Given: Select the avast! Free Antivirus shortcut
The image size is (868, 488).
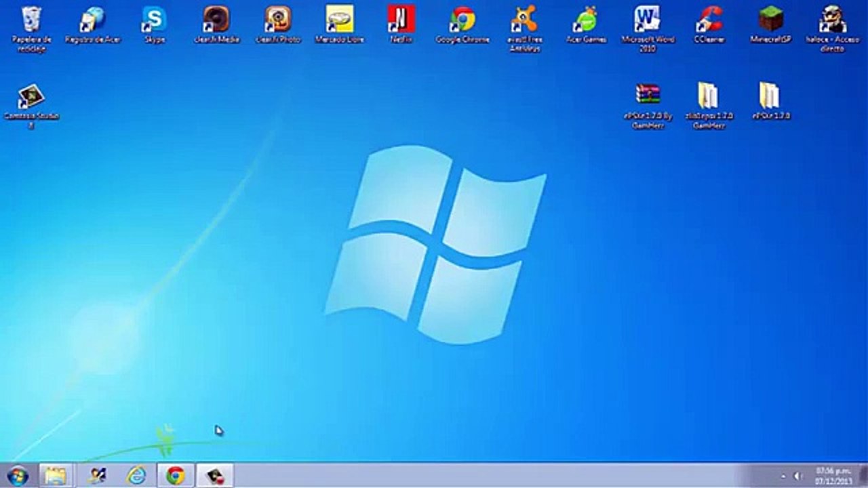Looking at the screenshot, I should pos(525,28).
